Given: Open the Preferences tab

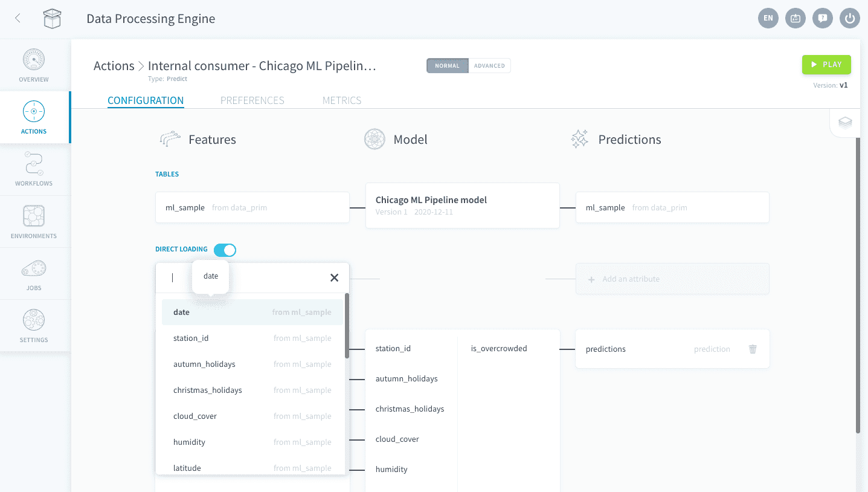Looking at the screenshot, I should [252, 100].
